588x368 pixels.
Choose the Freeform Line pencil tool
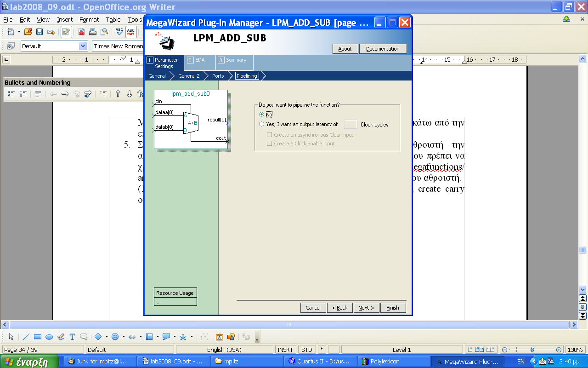tap(61, 337)
